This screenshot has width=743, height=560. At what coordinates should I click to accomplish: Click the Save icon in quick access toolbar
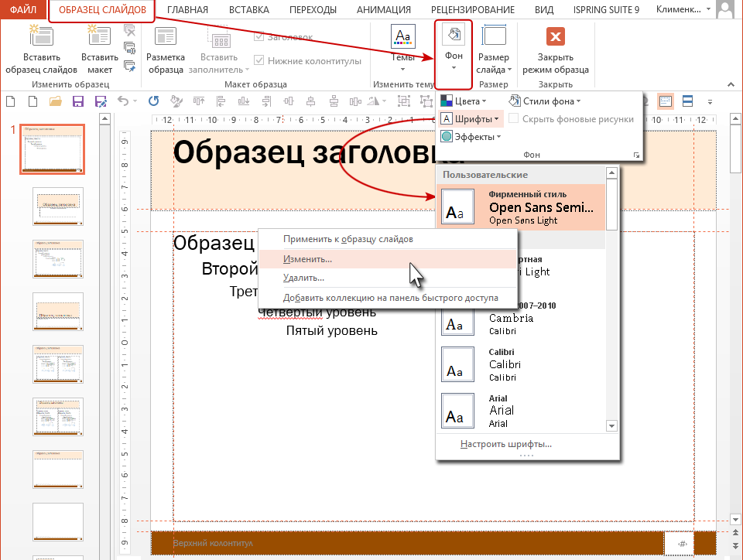pyautogui.click(x=77, y=101)
